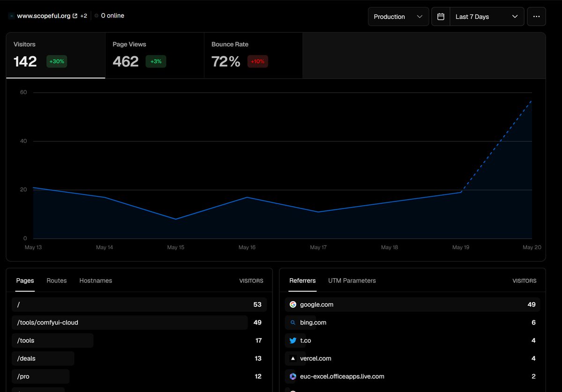Click the 49 visitor count for google.com

click(x=531, y=304)
